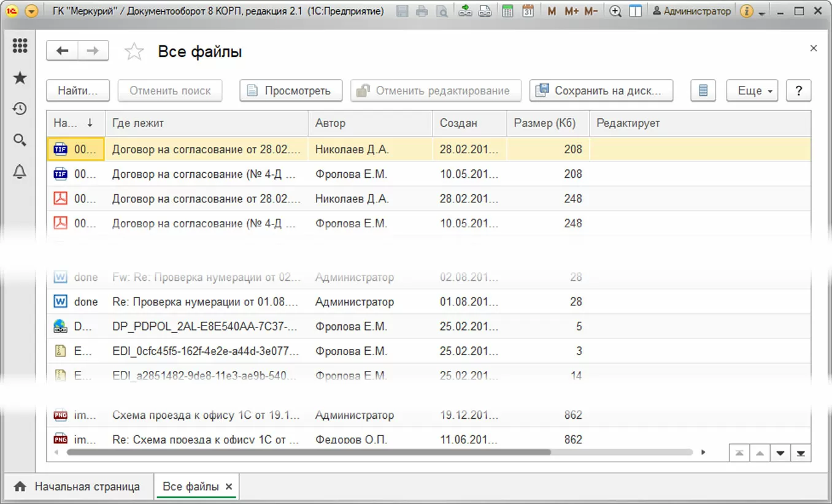This screenshot has width=832, height=504.
Task: Select the TIF file icon in Фролова Е.М. row
Action: tap(60, 174)
